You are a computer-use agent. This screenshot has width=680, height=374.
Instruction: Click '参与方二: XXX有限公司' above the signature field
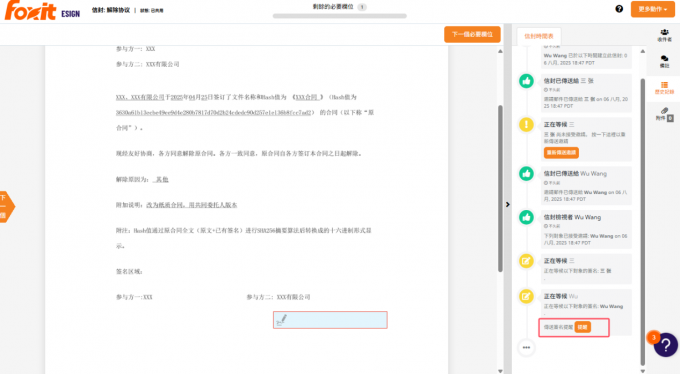click(278, 297)
